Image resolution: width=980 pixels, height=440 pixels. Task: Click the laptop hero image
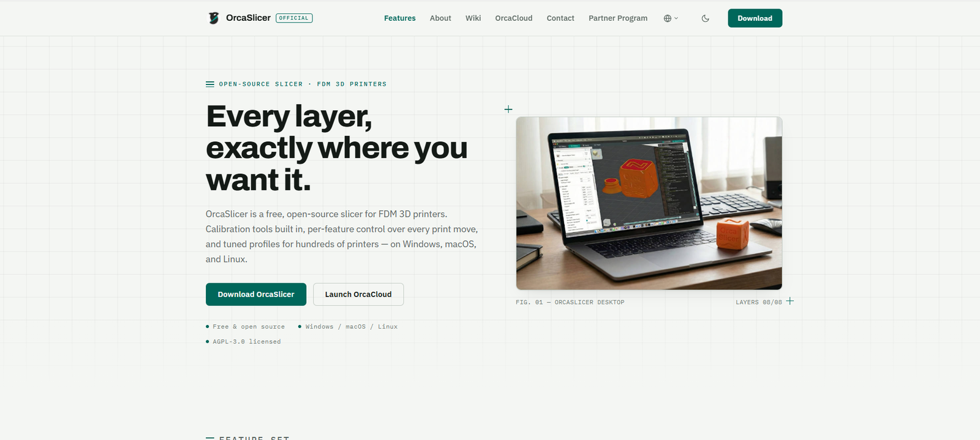(x=649, y=203)
